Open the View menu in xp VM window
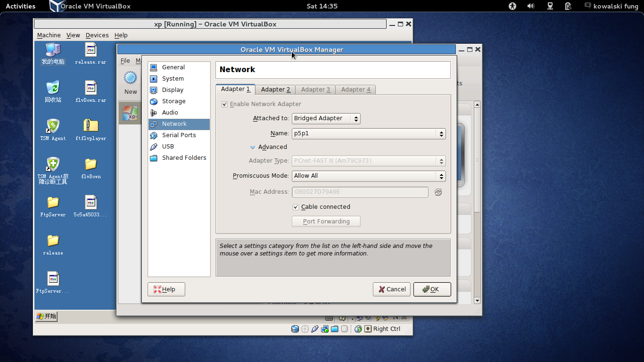This screenshot has width=644, height=362. point(73,35)
